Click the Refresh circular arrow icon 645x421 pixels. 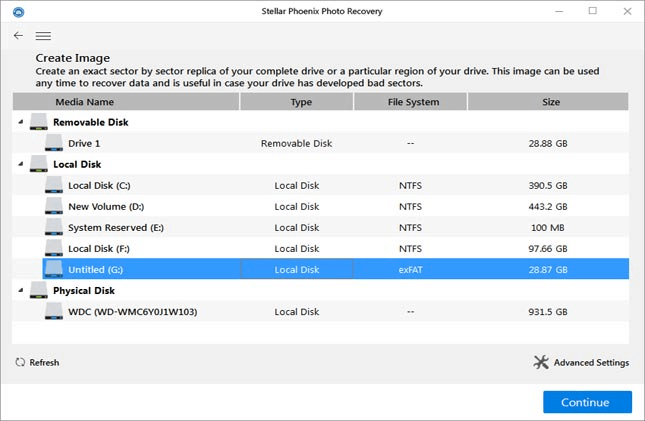20,362
